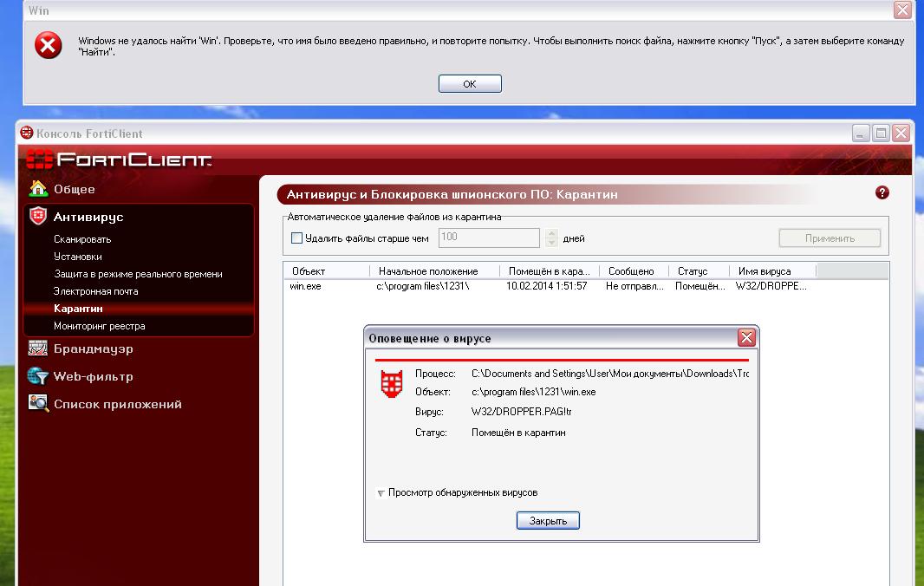Sort by the Сообщено column header

tap(634, 271)
